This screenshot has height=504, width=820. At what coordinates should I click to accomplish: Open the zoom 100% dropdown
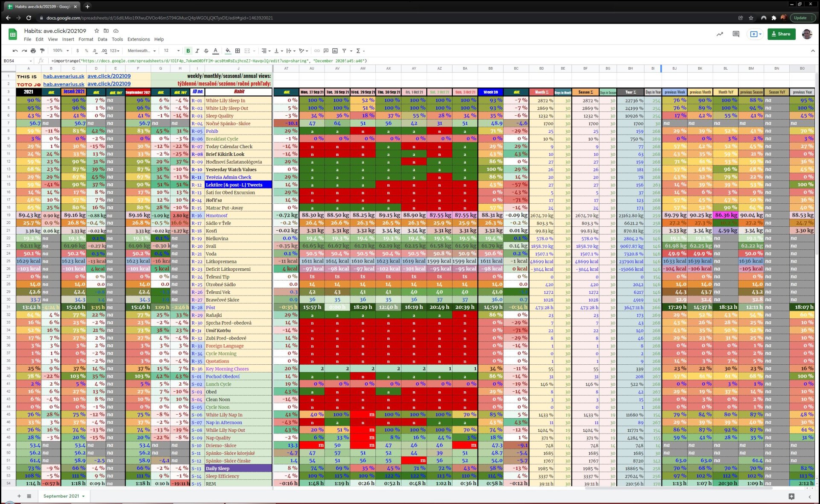pyautogui.click(x=60, y=51)
